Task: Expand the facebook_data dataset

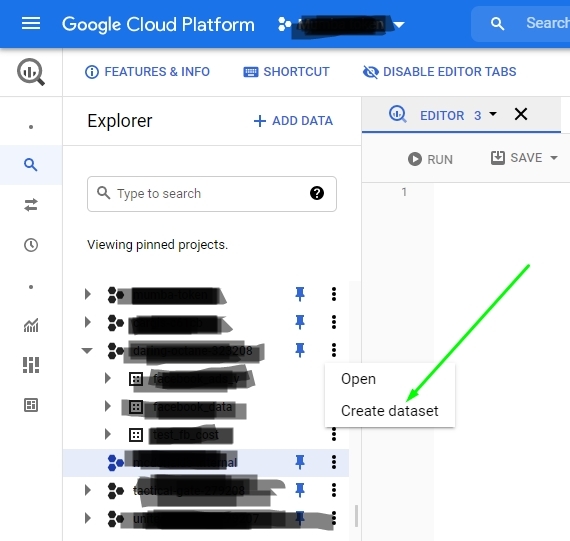Action: coord(108,406)
